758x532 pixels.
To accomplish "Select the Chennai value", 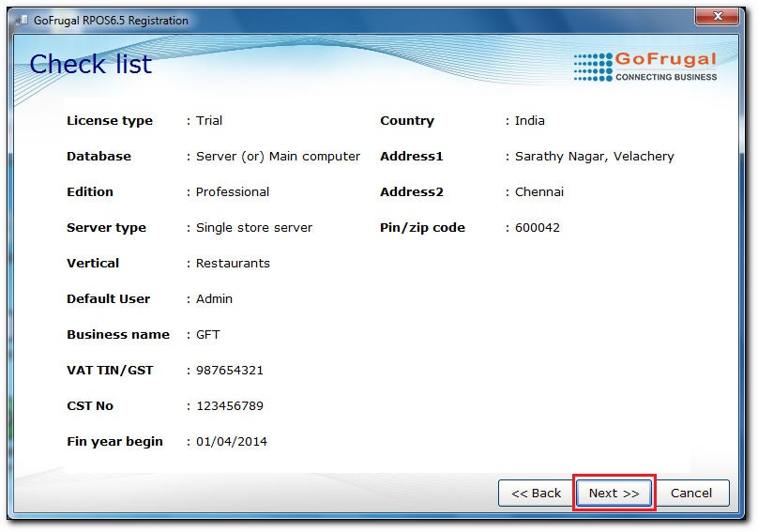I will (x=539, y=192).
